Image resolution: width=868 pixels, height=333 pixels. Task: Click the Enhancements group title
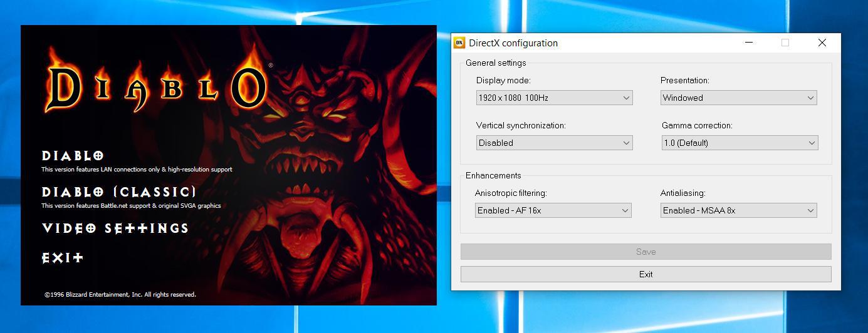(493, 176)
